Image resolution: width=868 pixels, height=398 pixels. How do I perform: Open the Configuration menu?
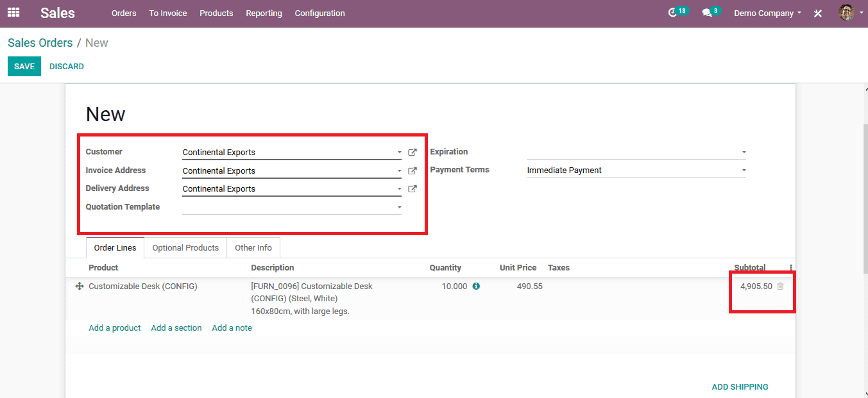[319, 13]
